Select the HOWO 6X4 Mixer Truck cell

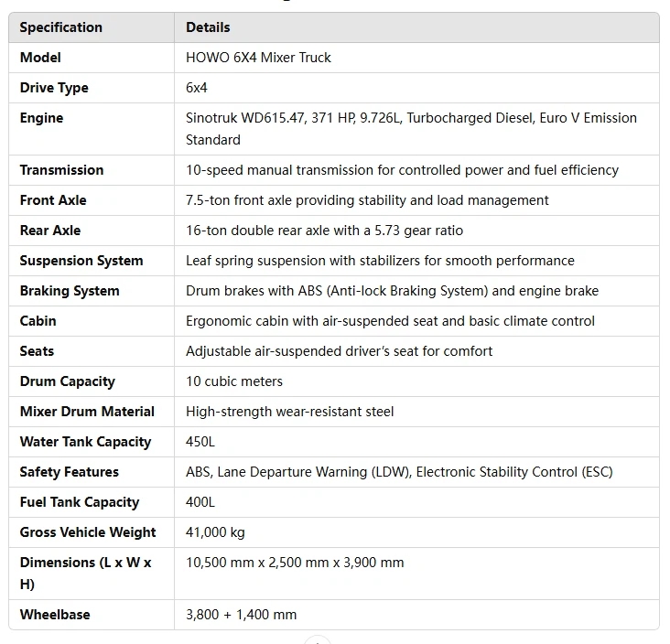[x=258, y=58]
